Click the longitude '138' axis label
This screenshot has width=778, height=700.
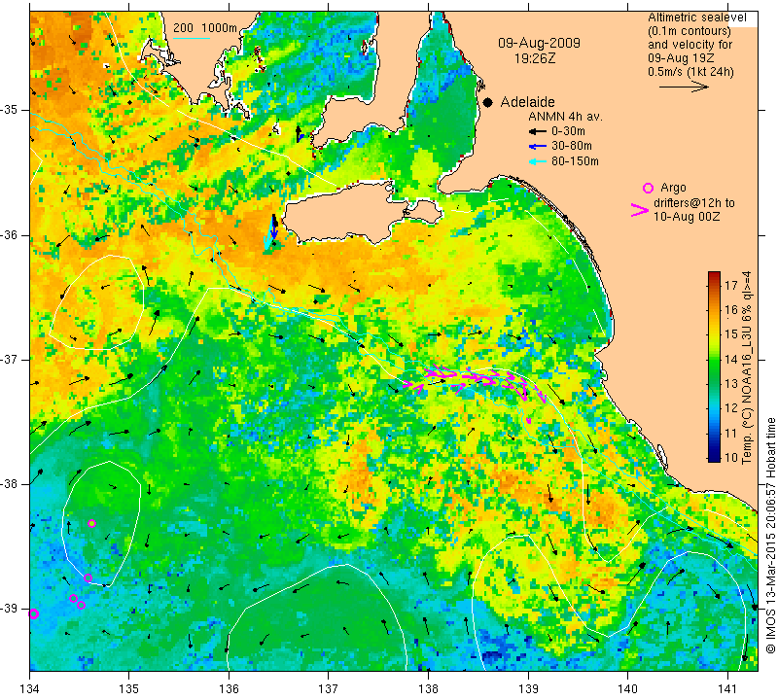[429, 689]
